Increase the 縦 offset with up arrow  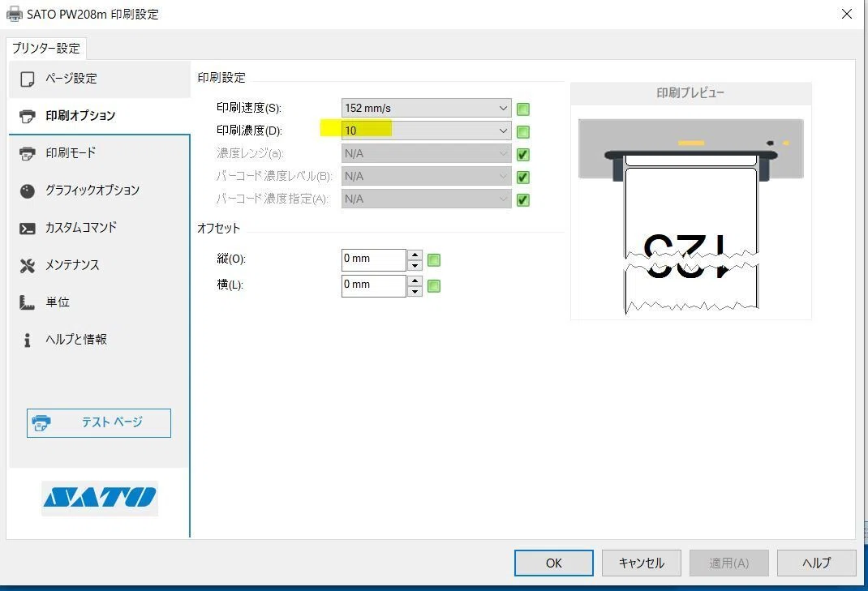pyautogui.click(x=415, y=255)
